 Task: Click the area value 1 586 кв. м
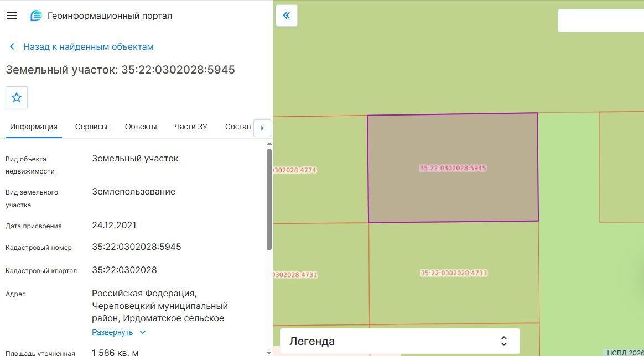tap(116, 353)
